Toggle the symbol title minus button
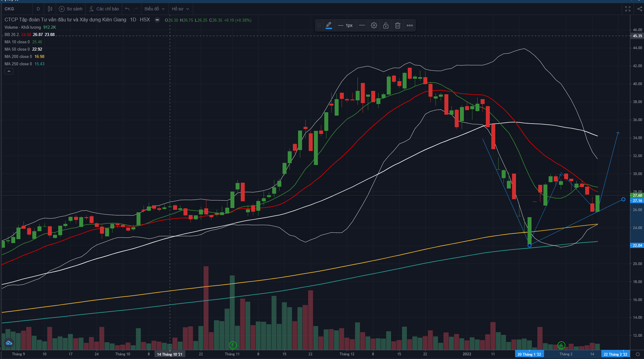Screen dimensions: 644x359 point(157,20)
